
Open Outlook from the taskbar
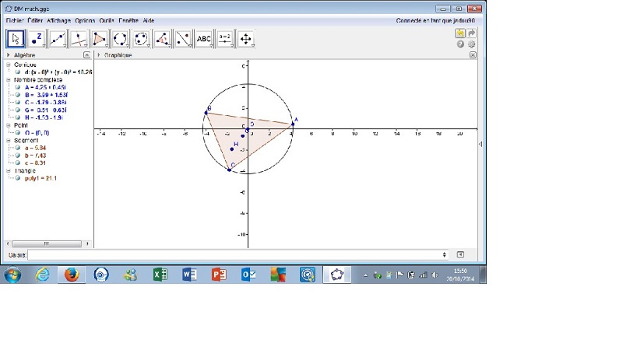point(248,275)
